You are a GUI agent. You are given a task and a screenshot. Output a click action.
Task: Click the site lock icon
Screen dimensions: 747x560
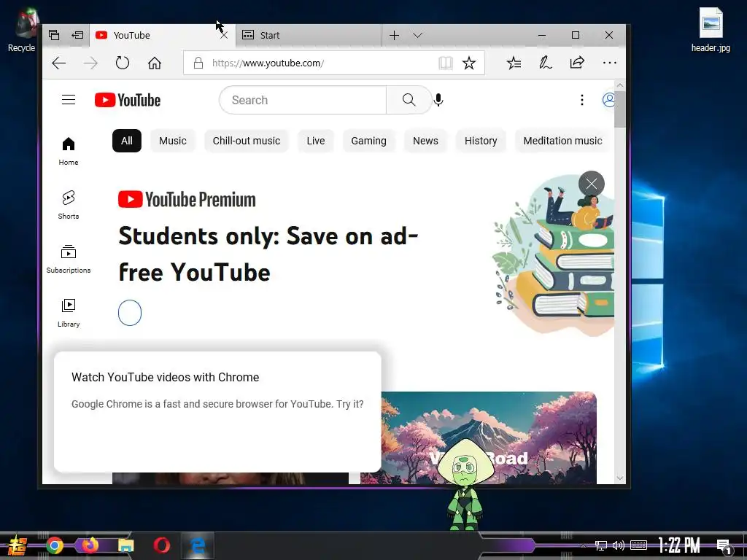pos(198,63)
